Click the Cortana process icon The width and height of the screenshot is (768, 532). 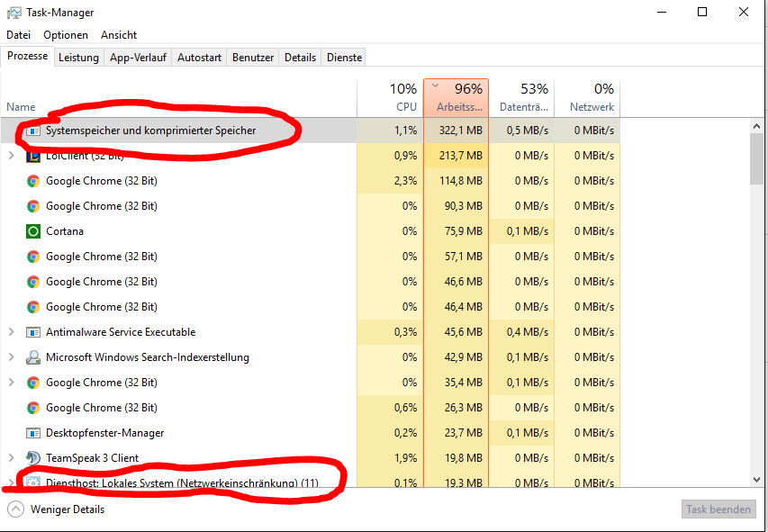point(32,231)
